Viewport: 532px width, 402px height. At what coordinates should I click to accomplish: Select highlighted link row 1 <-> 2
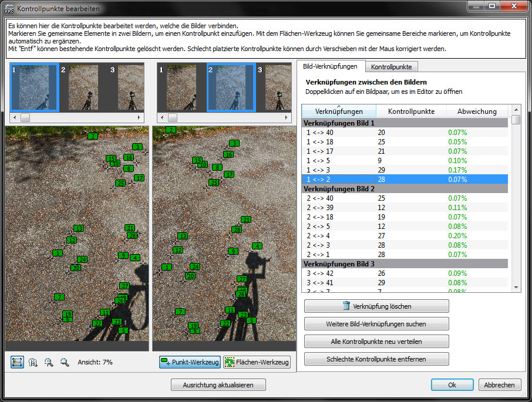point(405,180)
